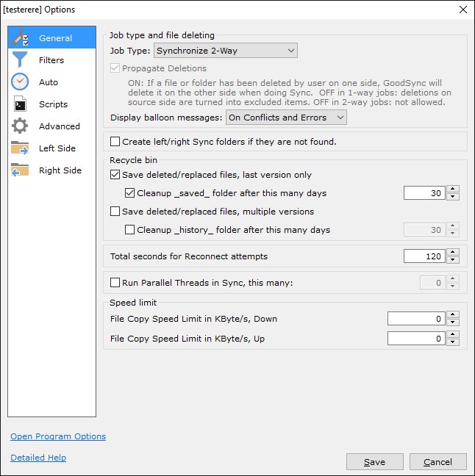This screenshot has width=475, height=476.
Task: Click the General wrench icon in sidebar
Action: (x=20, y=38)
